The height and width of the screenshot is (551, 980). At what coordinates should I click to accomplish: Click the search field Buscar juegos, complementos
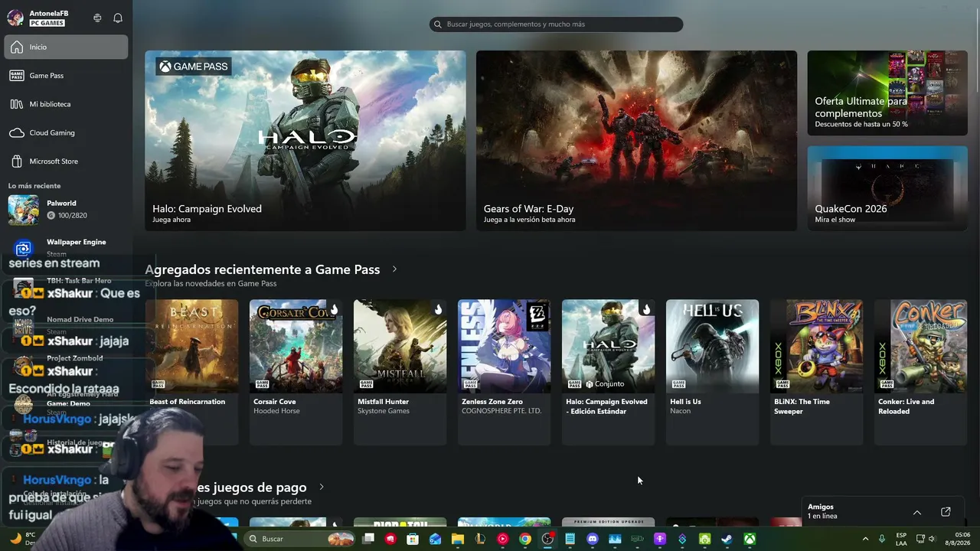pyautogui.click(x=556, y=24)
